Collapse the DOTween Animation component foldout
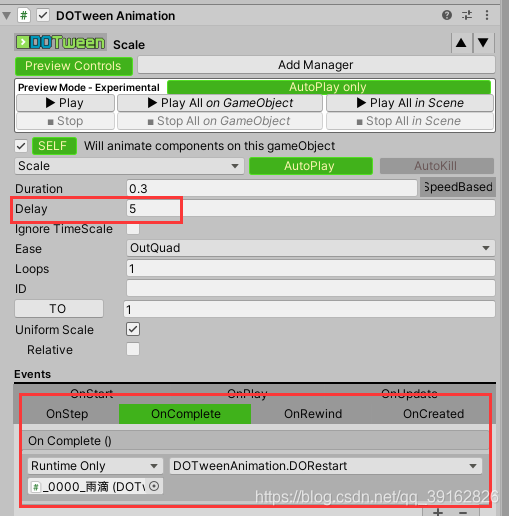 pos(7,15)
